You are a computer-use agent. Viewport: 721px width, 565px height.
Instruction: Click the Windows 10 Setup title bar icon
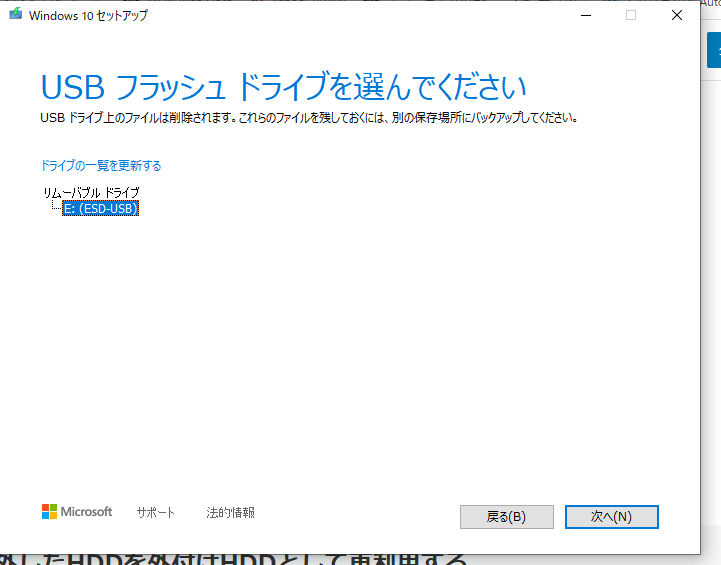pos(16,13)
